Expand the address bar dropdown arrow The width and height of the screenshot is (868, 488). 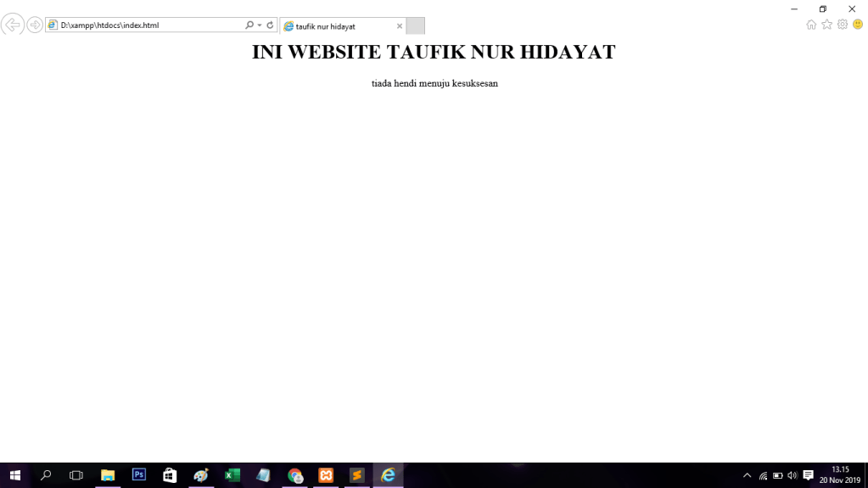click(x=260, y=25)
